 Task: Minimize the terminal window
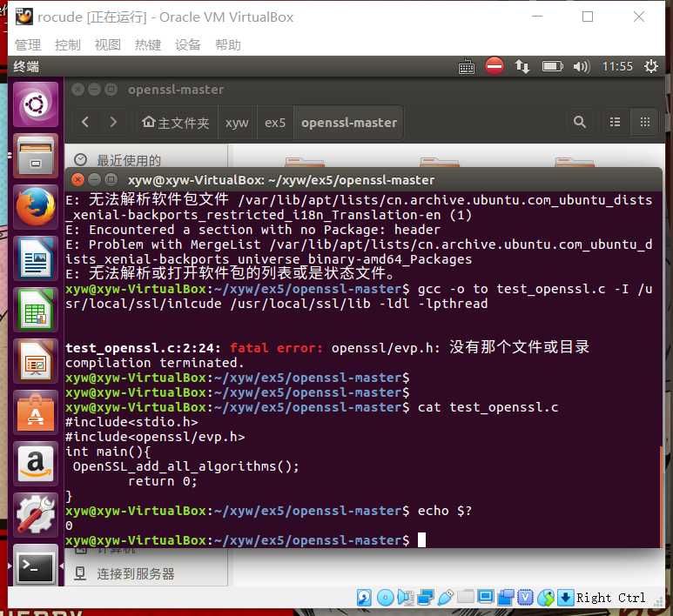click(94, 179)
